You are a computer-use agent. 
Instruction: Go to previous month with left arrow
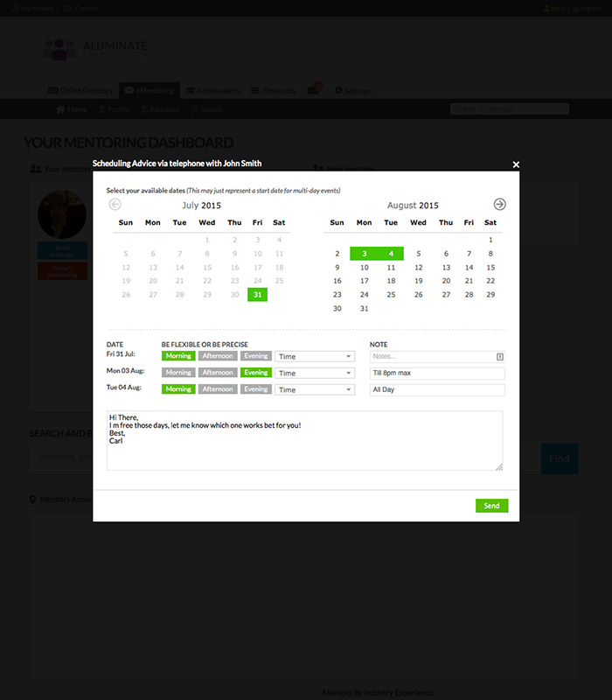(115, 205)
